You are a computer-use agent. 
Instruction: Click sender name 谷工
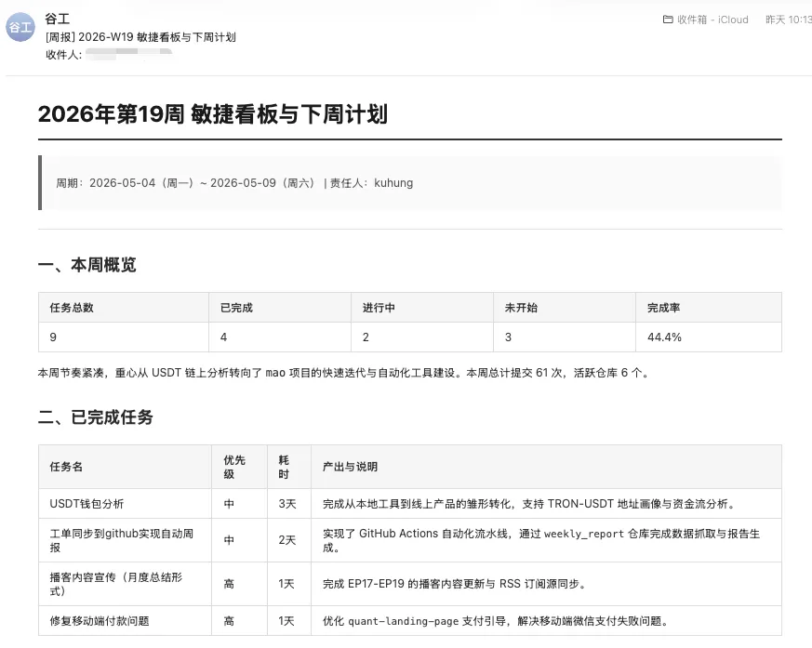tap(57, 20)
